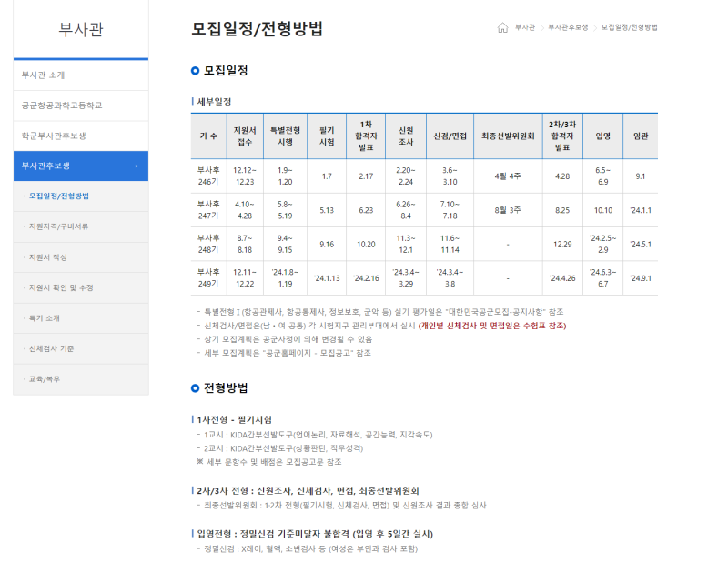Click the home icon in the breadcrumb
This screenshot has width=728, height=563.
click(503, 28)
